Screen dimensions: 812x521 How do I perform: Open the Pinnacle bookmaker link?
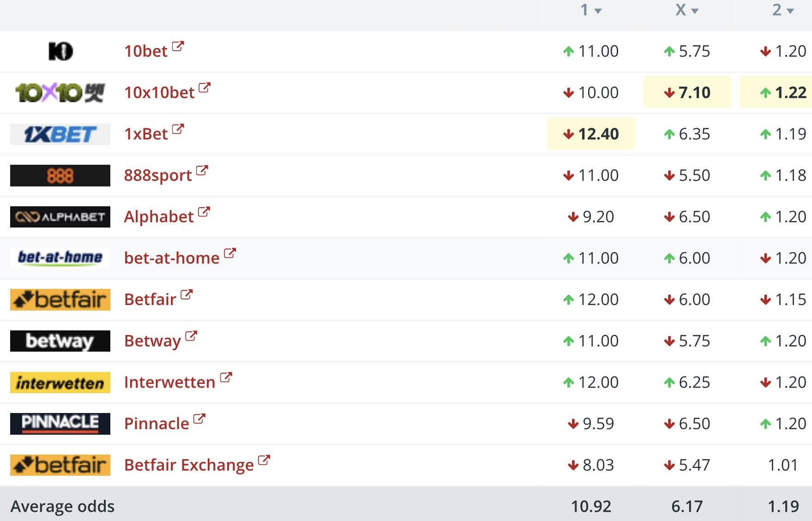tap(156, 424)
